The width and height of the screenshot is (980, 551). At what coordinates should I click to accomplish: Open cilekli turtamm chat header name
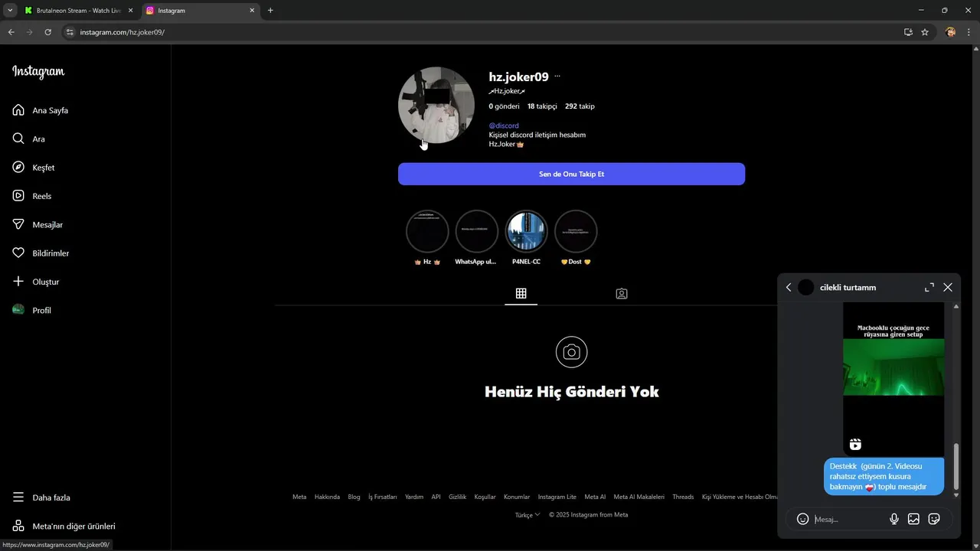pos(848,287)
